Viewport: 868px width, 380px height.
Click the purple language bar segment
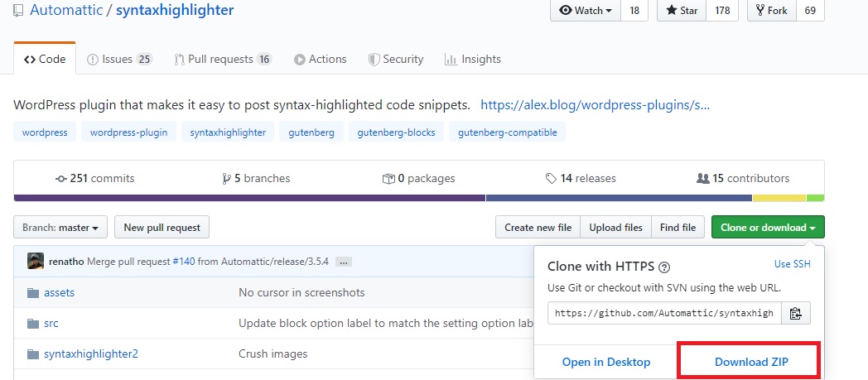pos(249,198)
